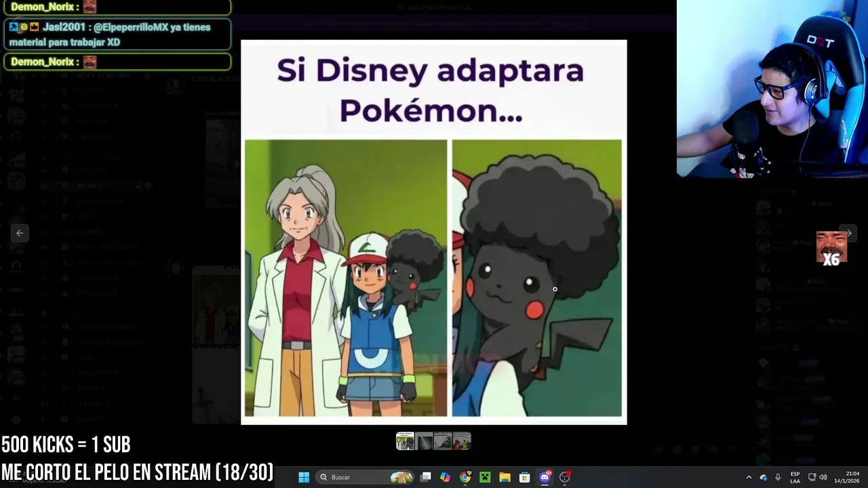Viewport: 868px width, 488px height.
Task: Open network settings from the tray
Action: click(812, 477)
